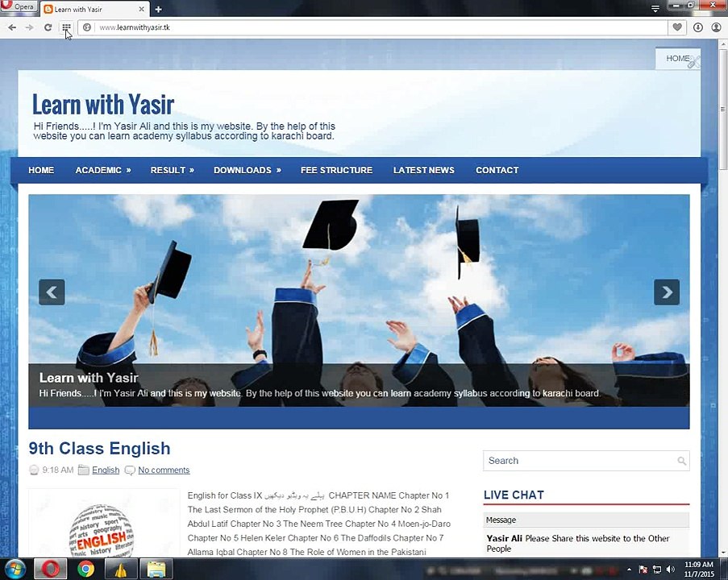The image size is (728, 580).
Task: Reload the page with refresh icon
Action: (x=48, y=27)
